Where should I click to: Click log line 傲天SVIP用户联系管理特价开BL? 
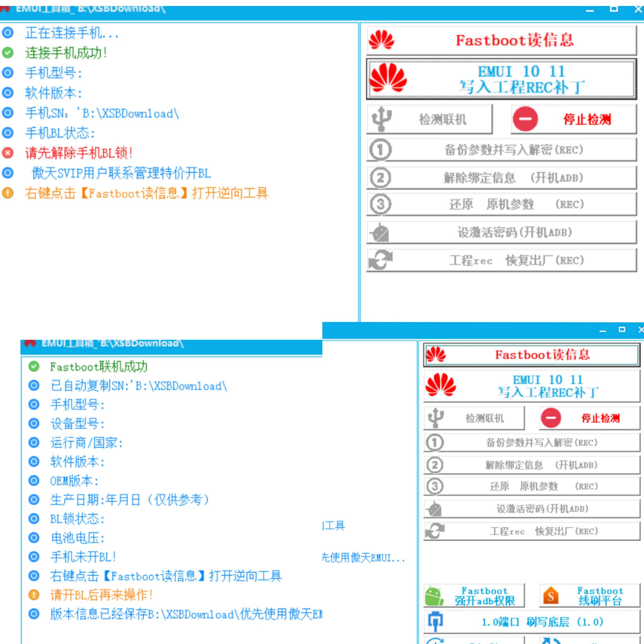coord(121,173)
